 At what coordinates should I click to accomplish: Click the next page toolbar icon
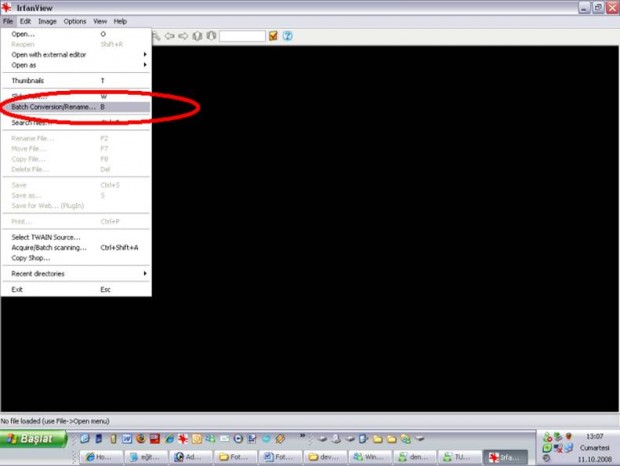pyautogui.click(x=211, y=36)
